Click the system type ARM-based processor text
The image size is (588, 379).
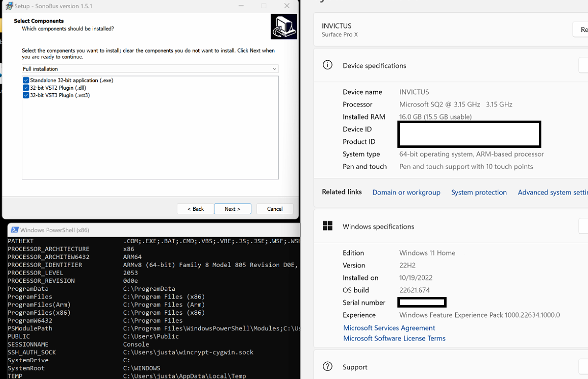click(471, 154)
